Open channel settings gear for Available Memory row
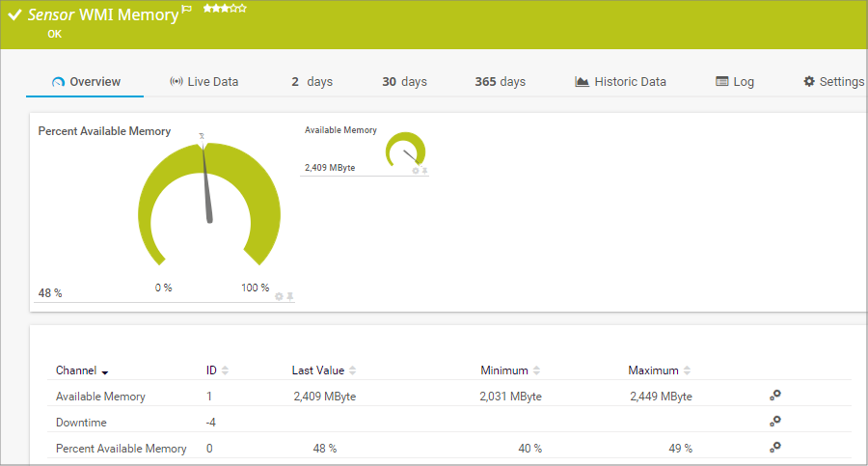This screenshot has height=466, width=868. coord(774,396)
